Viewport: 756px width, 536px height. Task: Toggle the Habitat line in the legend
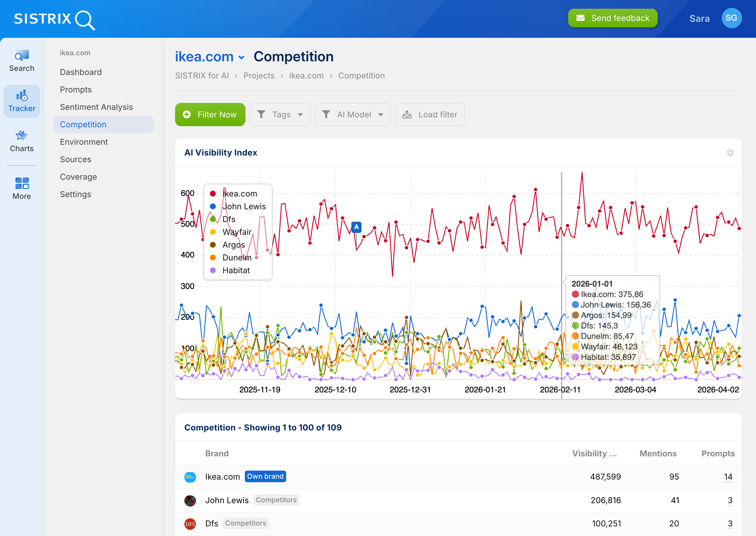[x=236, y=270]
